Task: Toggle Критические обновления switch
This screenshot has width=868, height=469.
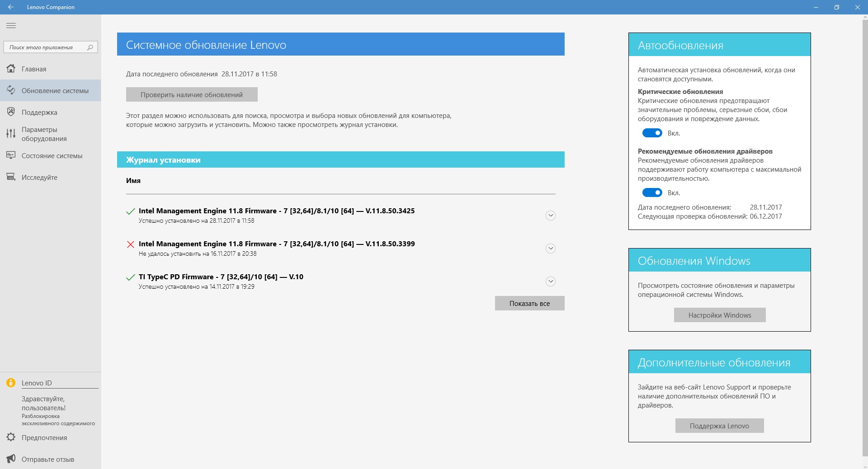Action: tap(652, 133)
